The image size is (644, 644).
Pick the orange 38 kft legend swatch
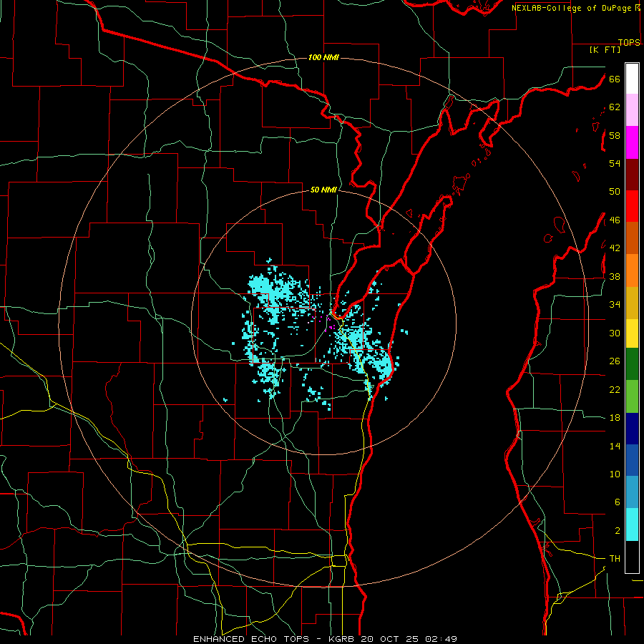point(632,270)
